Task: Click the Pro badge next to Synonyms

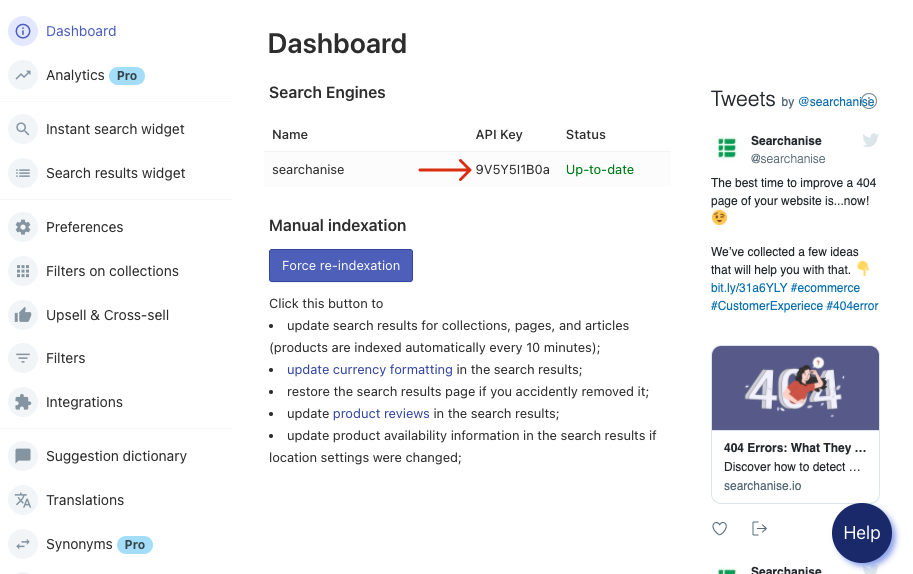Action: tap(135, 545)
